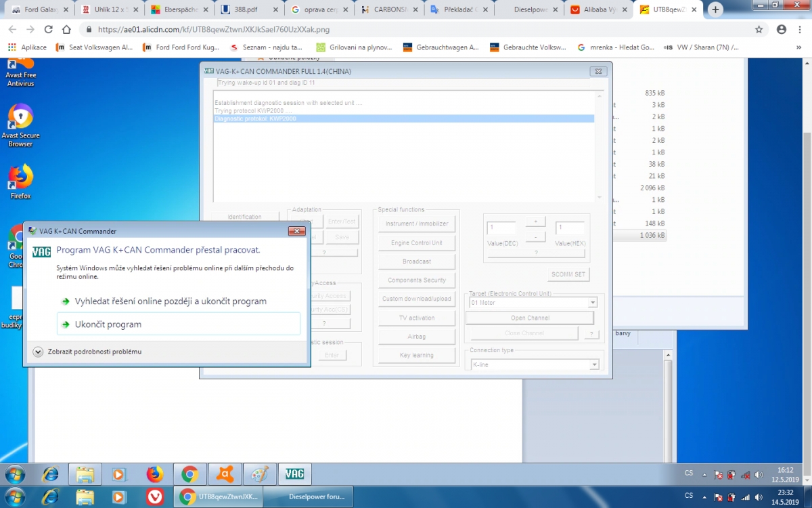Open the orange Avast icon in the taskbar
Viewport: 812px width, 508px height.
[225, 474]
